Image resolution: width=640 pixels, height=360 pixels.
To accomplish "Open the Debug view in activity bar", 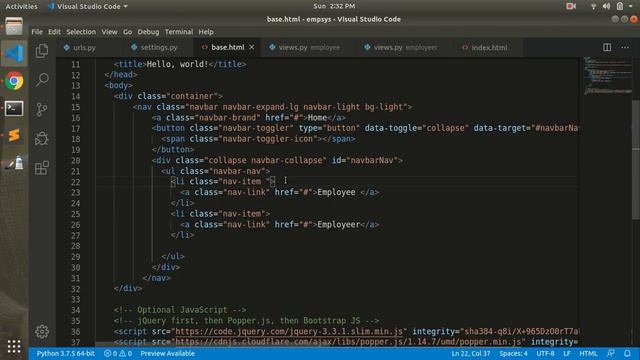I will 42,139.
